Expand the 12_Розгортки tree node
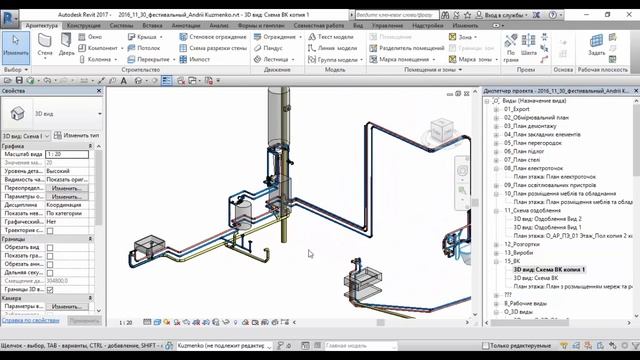 click(496, 244)
